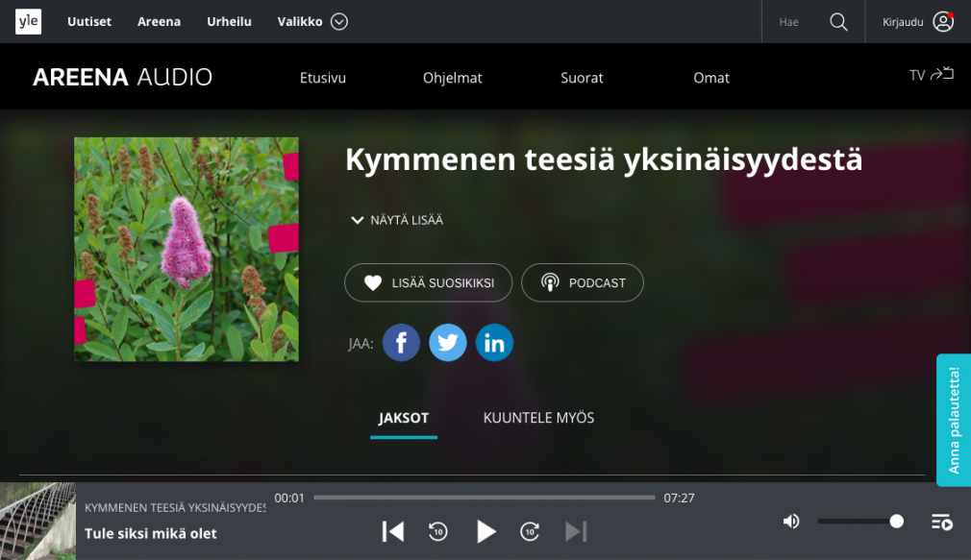
Task: Share on Facebook using the icon
Action: coord(401,343)
